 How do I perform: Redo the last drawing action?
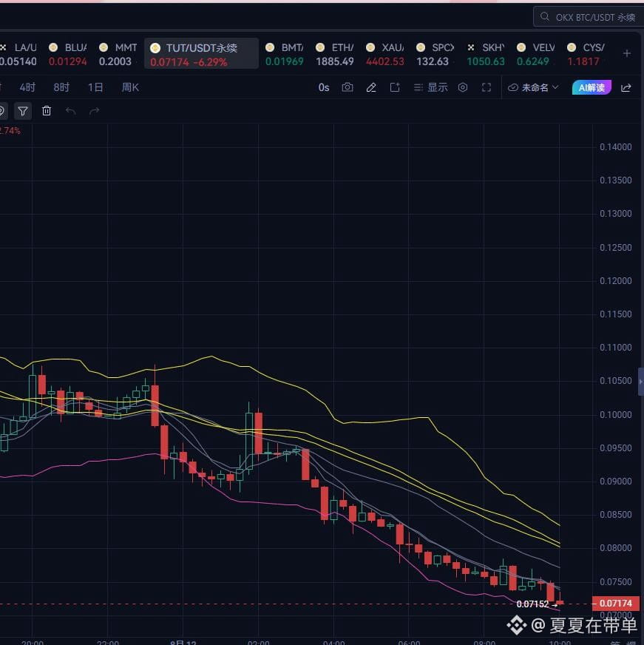94,111
